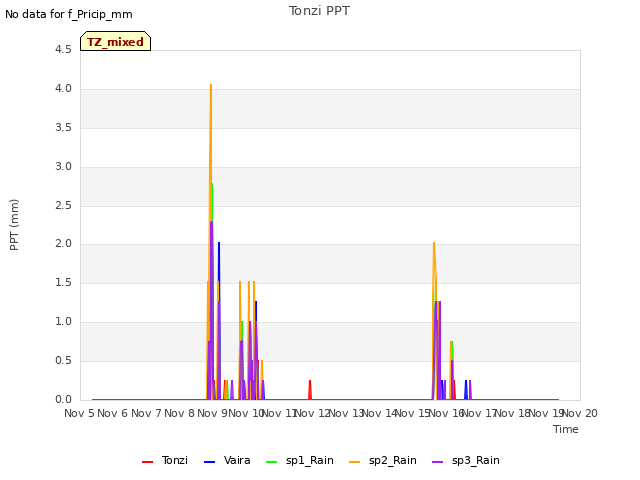Toggle the Vaira series in the legend
The width and height of the screenshot is (640, 480).
(x=227, y=460)
